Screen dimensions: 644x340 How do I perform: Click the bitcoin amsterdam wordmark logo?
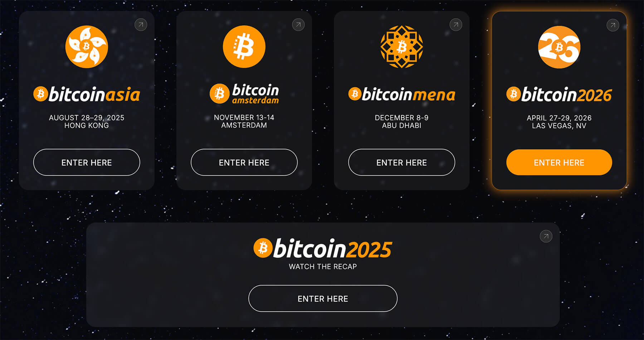(244, 94)
